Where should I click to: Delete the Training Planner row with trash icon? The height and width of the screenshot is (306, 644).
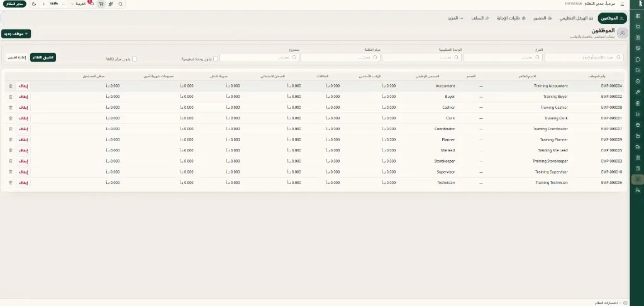(10, 139)
